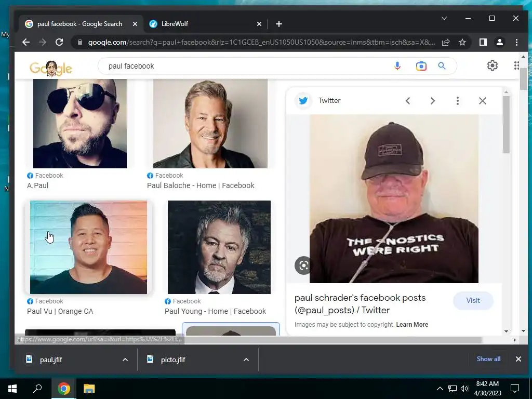Open the paul schrader's facebook posts title
Screen dimensions: 532x399
click(x=360, y=304)
